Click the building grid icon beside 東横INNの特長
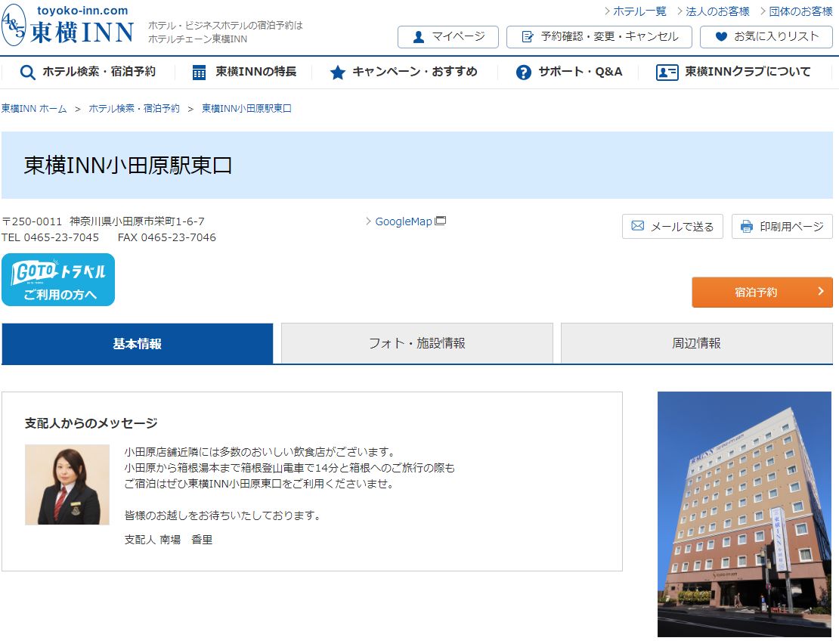 point(199,73)
